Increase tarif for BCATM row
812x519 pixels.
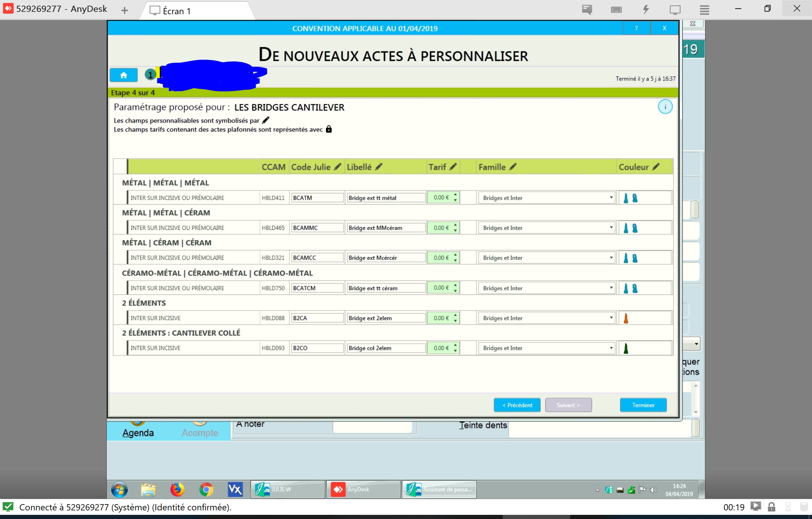point(455,194)
